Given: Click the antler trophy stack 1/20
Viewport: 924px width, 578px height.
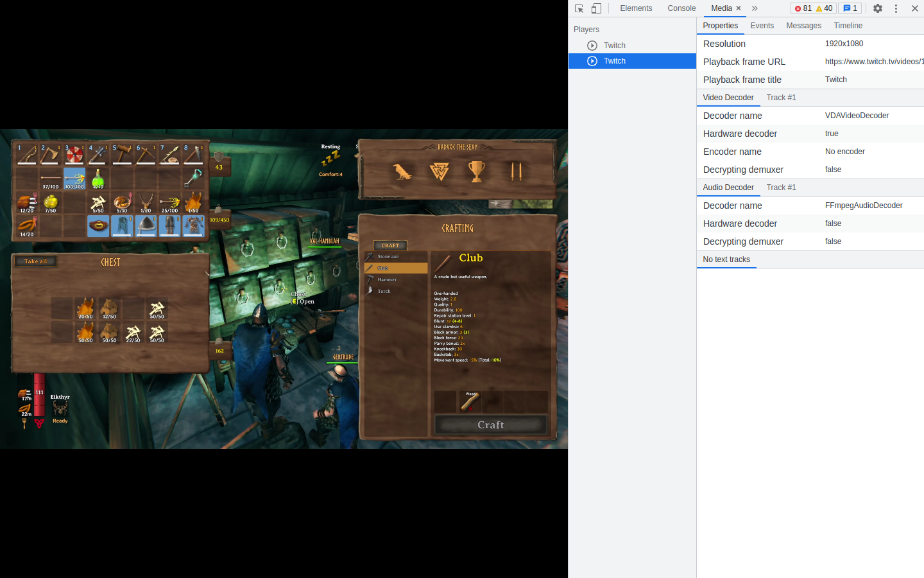Looking at the screenshot, I should coord(146,202).
